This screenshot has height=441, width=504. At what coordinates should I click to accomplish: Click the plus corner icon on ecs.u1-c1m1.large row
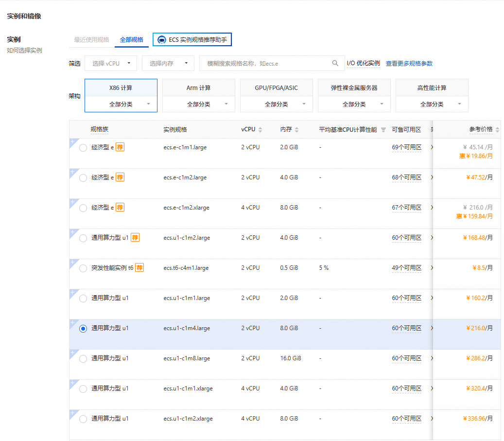click(x=72, y=293)
